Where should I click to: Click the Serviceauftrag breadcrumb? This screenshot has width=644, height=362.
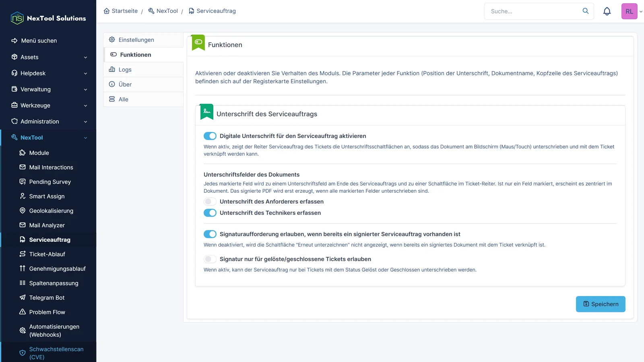212,11
